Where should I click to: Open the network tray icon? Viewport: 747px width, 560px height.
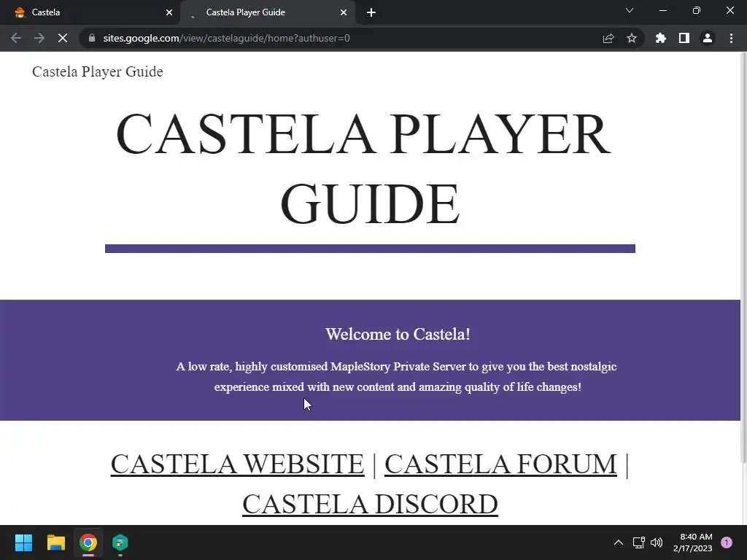coord(638,542)
